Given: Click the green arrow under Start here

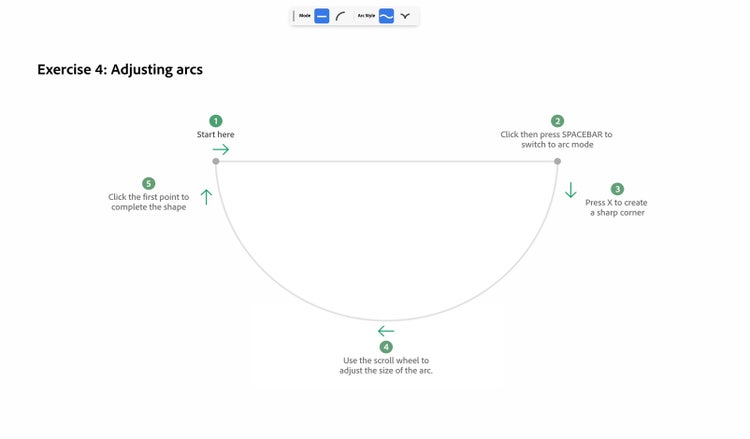Looking at the screenshot, I should [x=221, y=150].
